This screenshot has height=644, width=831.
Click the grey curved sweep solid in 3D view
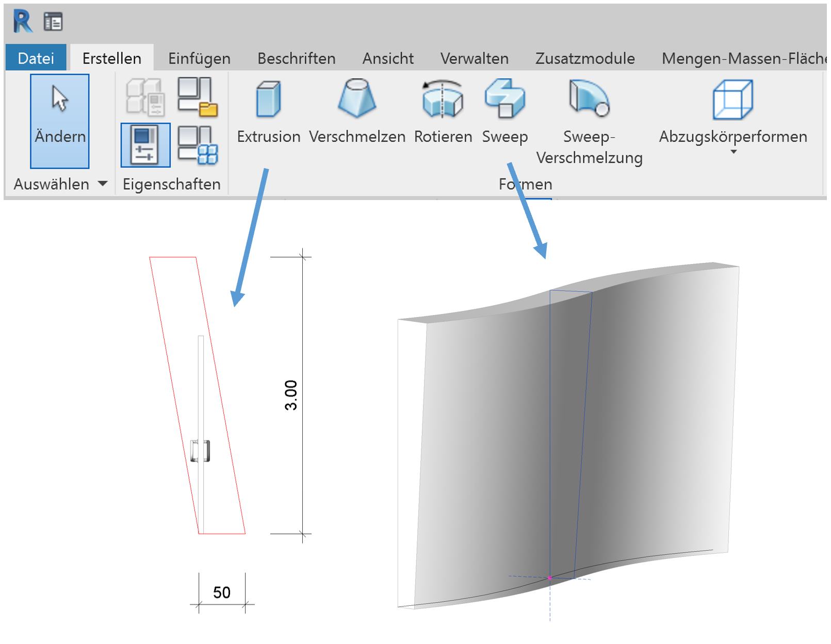pyautogui.click(x=568, y=436)
